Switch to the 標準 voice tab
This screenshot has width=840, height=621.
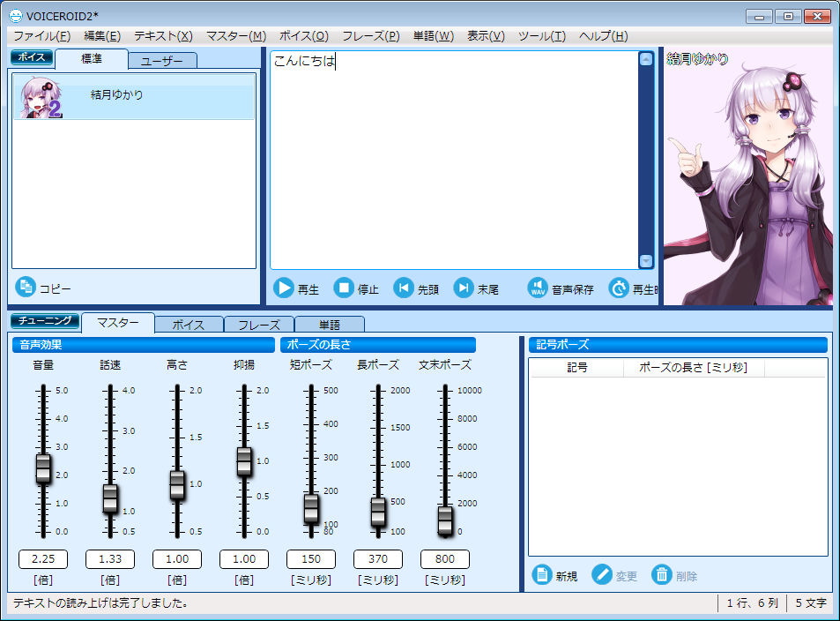[x=92, y=59]
